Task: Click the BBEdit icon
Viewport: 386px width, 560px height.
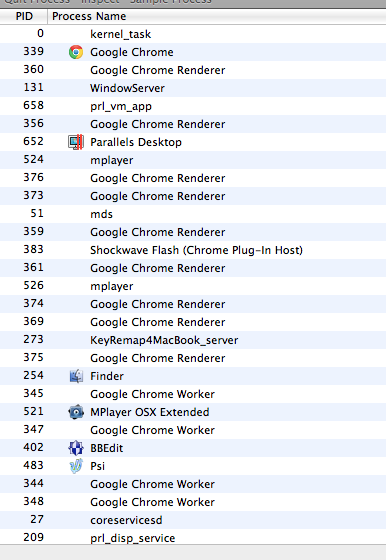Action: pos(76,448)
